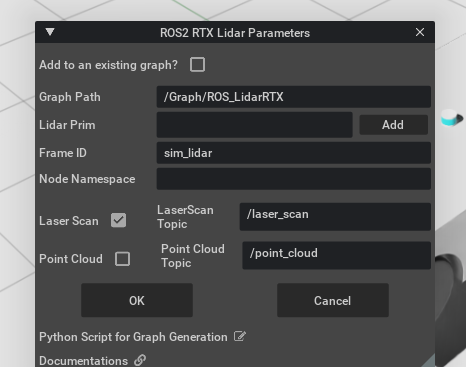Click the dialog title ROS2 RTX Lidar Parameters

[235, 33]
